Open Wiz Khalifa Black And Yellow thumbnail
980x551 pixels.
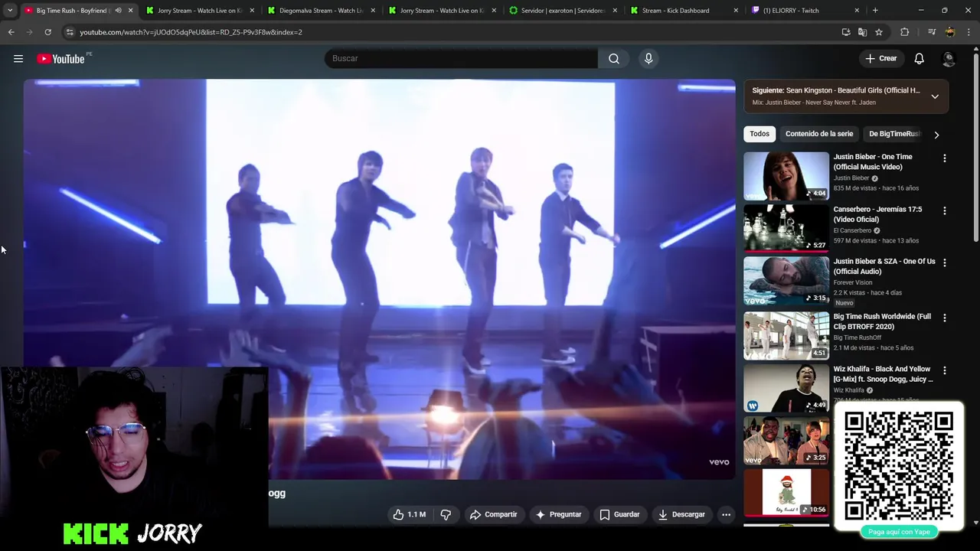(x=786, y=388)
